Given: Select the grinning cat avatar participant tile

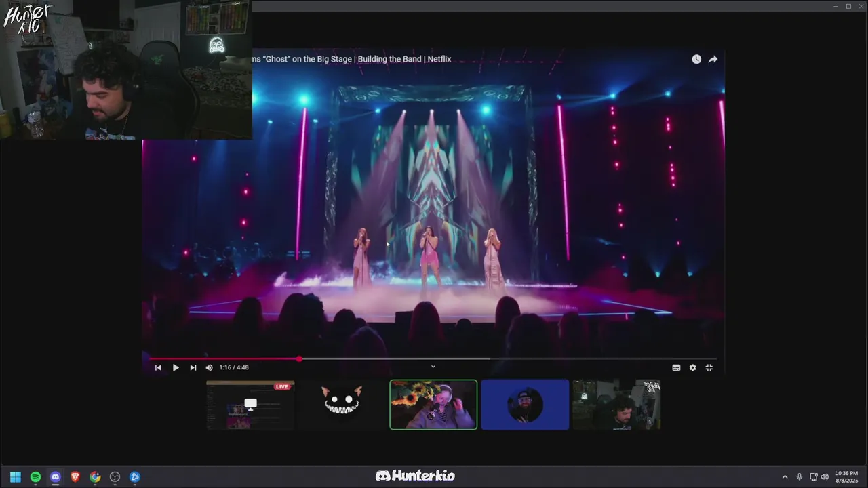Looking at the screenshot, I should pyautogui.click(x=342, y=405).
